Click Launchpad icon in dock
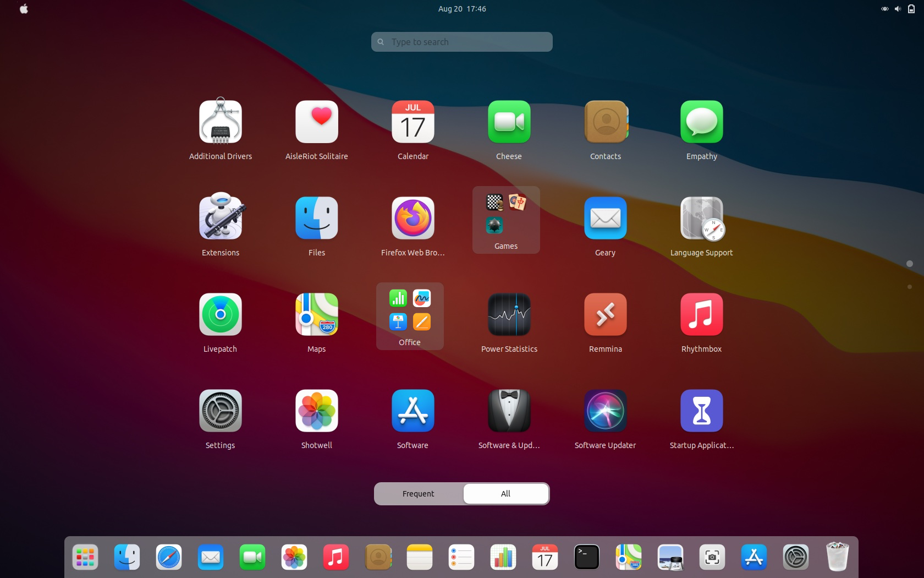The width and height of the screenshot is (924, 578). point(85,558)
